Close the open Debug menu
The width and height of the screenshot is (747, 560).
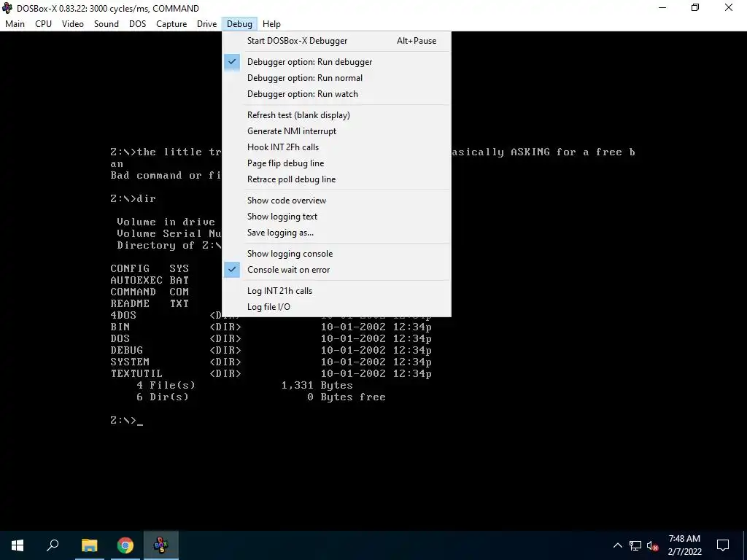[239, 24]
